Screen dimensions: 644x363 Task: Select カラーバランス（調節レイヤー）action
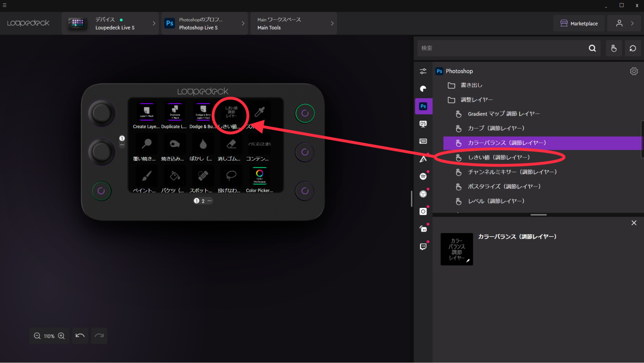542,143
